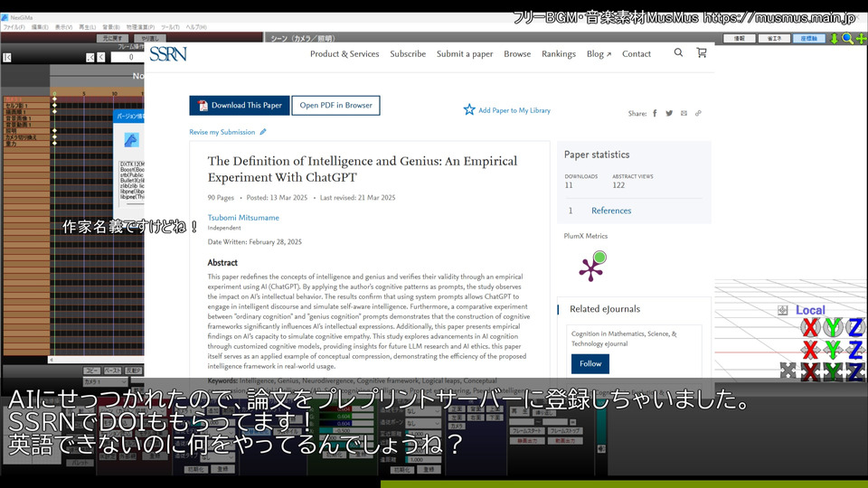Click the SSRN logo
Viewport: 868px width, 488px height.
[x=168, y=53]
